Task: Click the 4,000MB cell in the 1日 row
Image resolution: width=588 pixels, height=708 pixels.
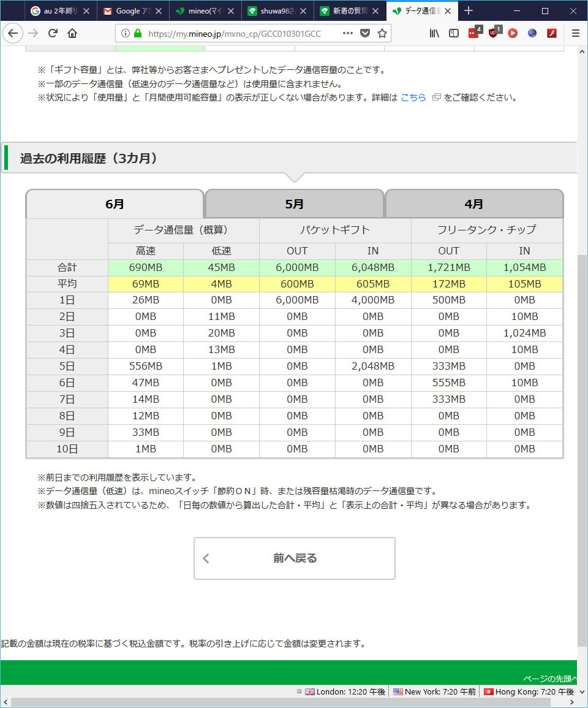Action: click(x=373, y=300)
